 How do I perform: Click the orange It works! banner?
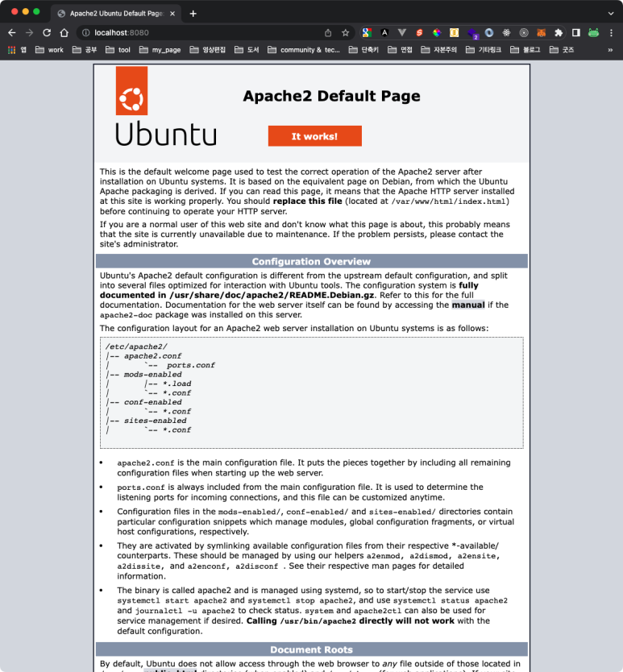[x=314, y=136]
